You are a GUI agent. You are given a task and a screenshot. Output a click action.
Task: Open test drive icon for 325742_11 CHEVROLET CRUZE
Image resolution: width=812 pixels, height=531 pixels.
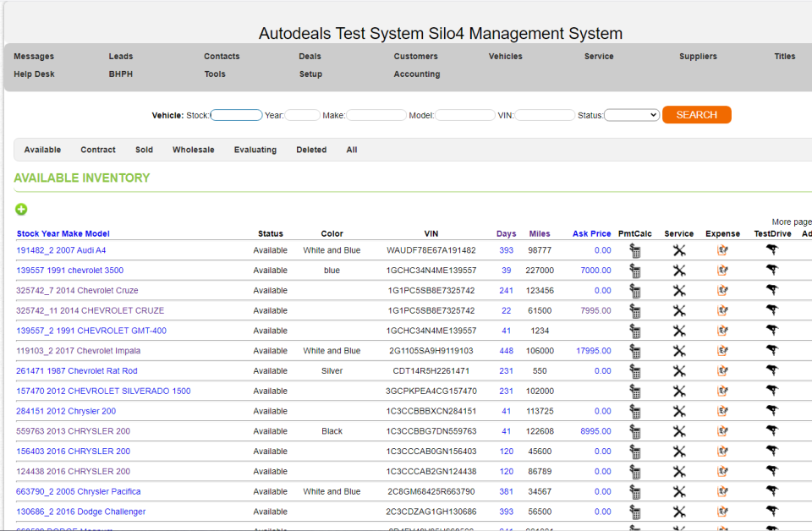click(772, 310)
